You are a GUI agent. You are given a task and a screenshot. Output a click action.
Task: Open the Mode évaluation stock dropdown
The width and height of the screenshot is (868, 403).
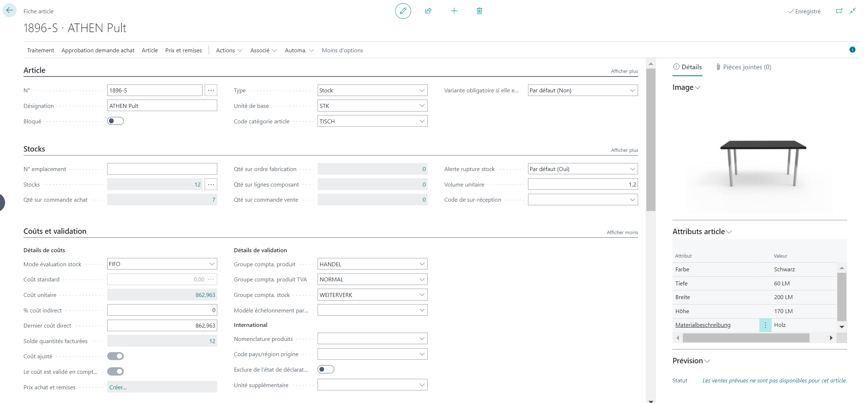pyautogui.click(x=211, y=264)
